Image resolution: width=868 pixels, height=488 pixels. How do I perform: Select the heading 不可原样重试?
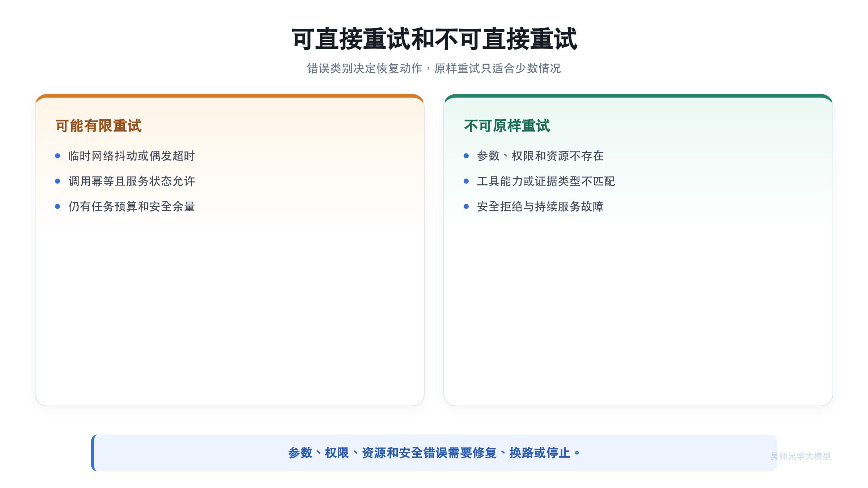[x=507, y=126]
